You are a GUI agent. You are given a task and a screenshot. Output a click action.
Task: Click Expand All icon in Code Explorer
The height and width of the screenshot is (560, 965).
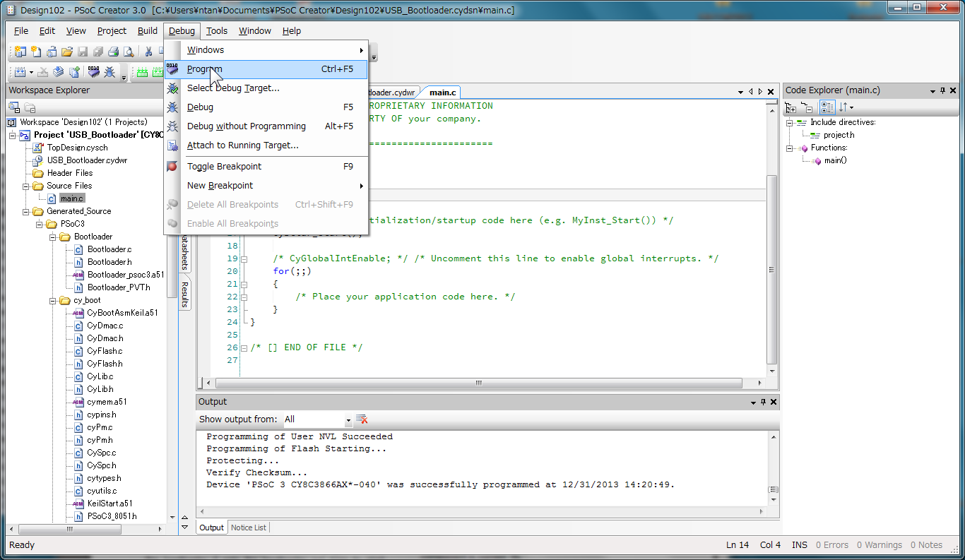(x=791, y=108)
